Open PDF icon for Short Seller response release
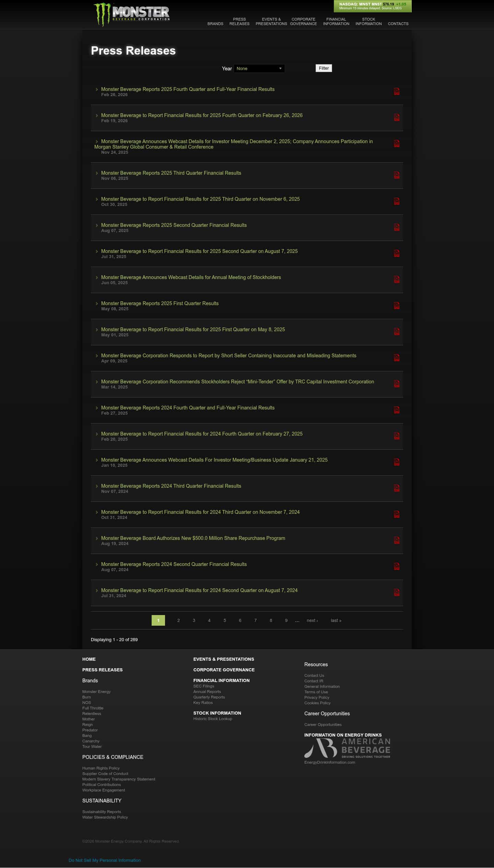This screenshot has width=494, height=868. point(397,358)
